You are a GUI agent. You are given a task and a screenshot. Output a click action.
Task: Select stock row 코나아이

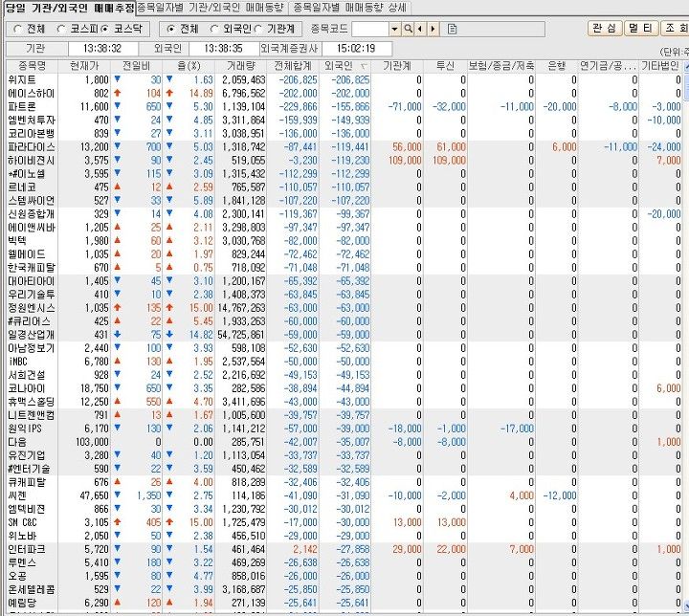click(x=344, y=388)
